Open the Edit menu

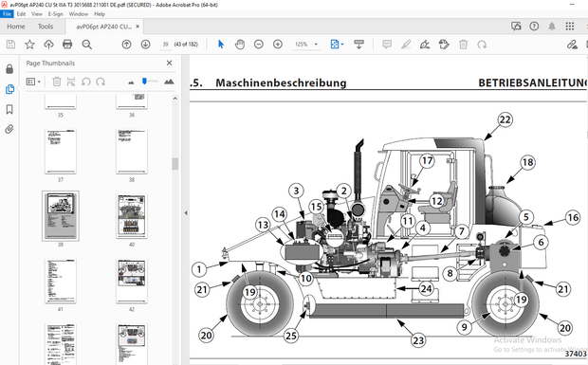click(21, 14)
